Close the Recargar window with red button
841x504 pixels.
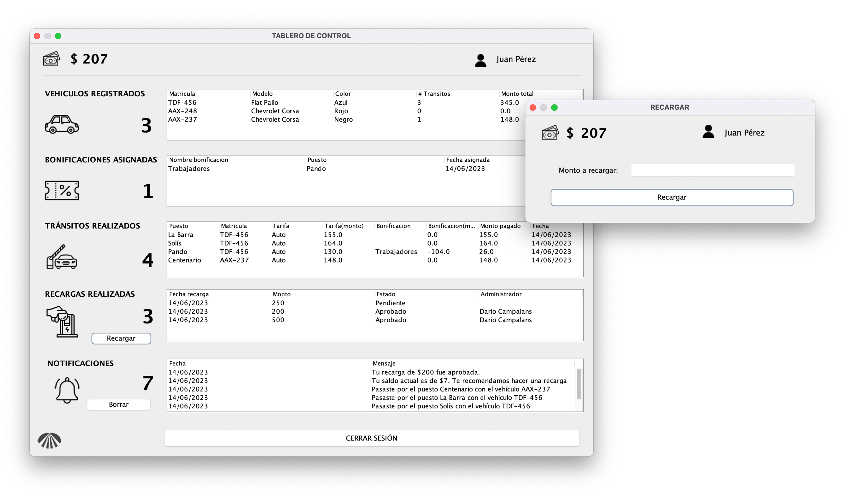(x=533, y=107)
